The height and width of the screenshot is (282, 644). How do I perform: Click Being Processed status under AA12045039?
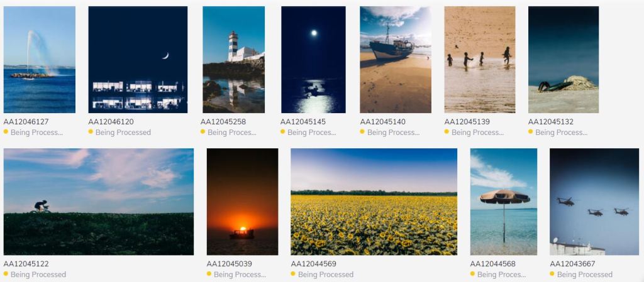point(240,274)
